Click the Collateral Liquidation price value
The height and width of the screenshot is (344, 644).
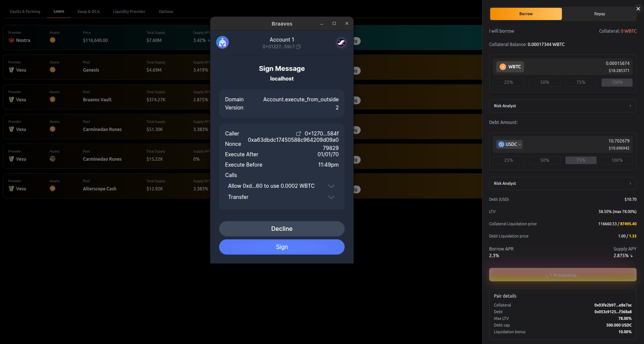(x=617, y=224)
